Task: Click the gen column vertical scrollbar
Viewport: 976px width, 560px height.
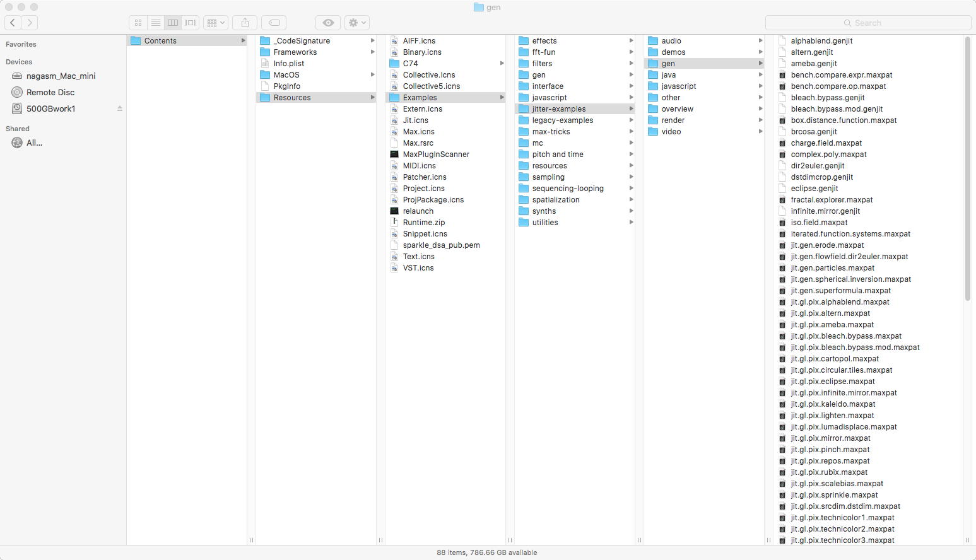Action: 967,169
